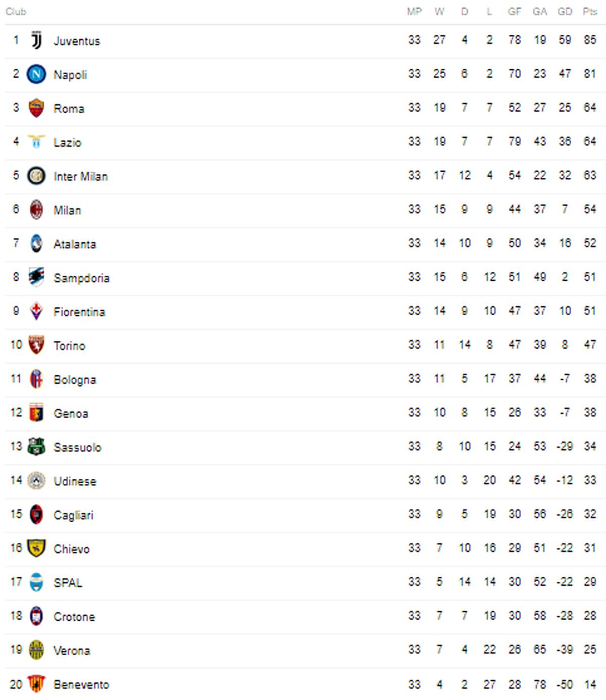Select the Fiorentina logo icon
The height and width of the screenshot is (700, 606).
point(36,311)
